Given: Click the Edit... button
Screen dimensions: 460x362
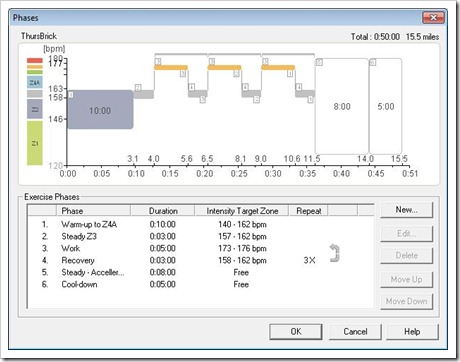Looking at the screenshot, I should (x=406, y=234).
